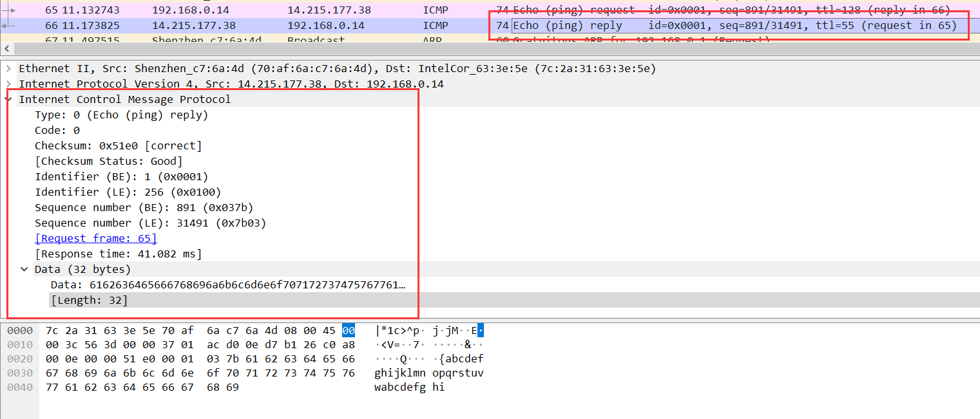
Task: Click the Internet Control Message Protocol header text
Action: click(x=124, y=99)
